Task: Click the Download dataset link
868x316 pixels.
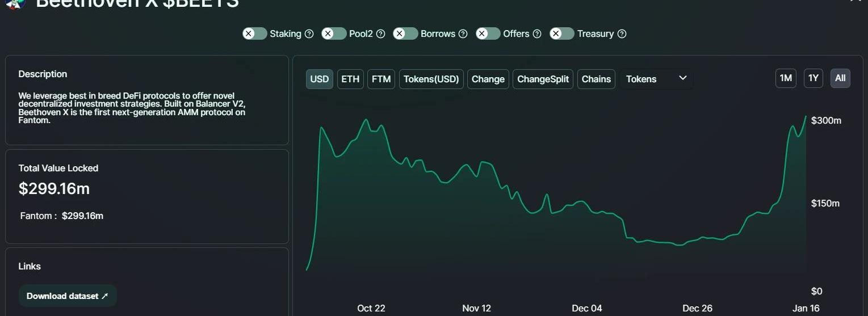Action: (67, 296)
